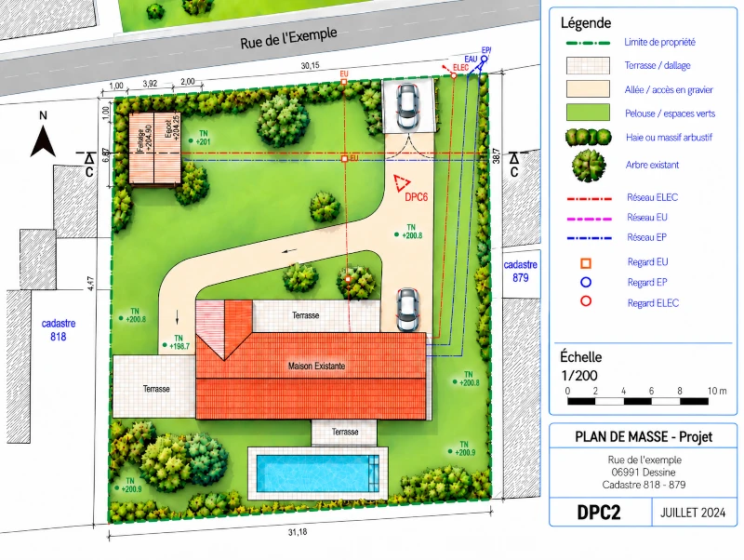Click the Terrasse label between house and pool
Image resolution: width=744 pixels, height=560 pixels.
tap(345, 432)
